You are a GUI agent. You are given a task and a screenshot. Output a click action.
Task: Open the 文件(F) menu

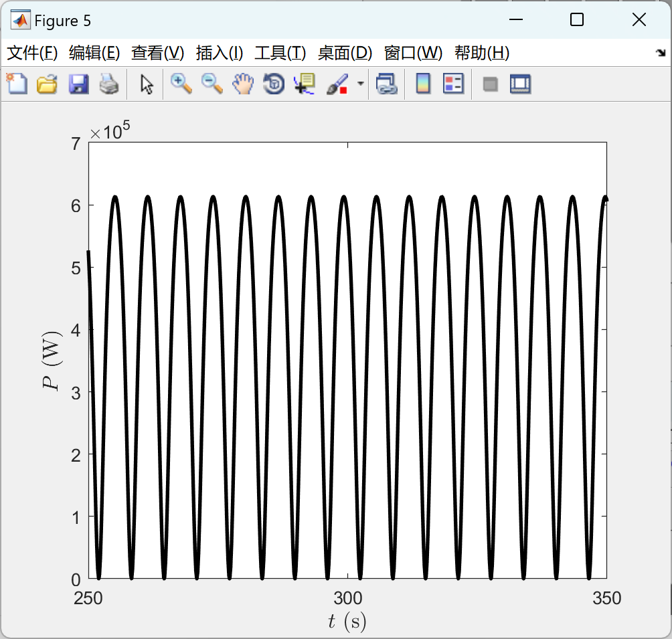point(32,53)
